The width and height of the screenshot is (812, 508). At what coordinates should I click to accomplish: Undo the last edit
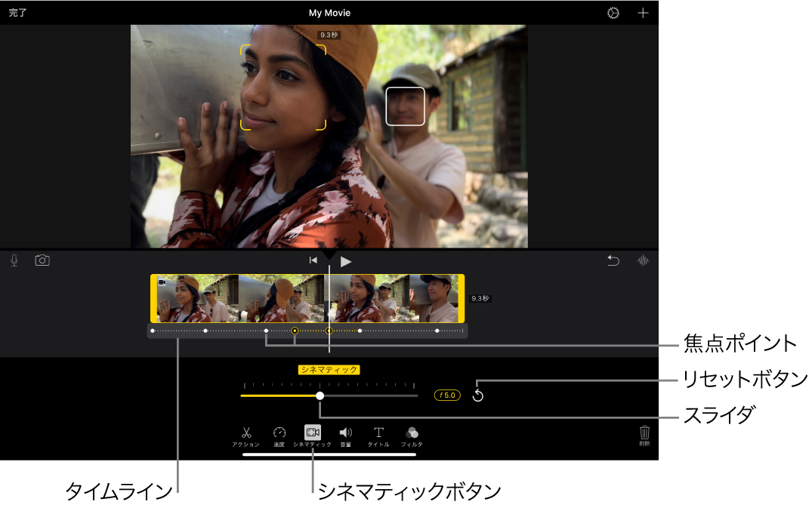point(613,260)
